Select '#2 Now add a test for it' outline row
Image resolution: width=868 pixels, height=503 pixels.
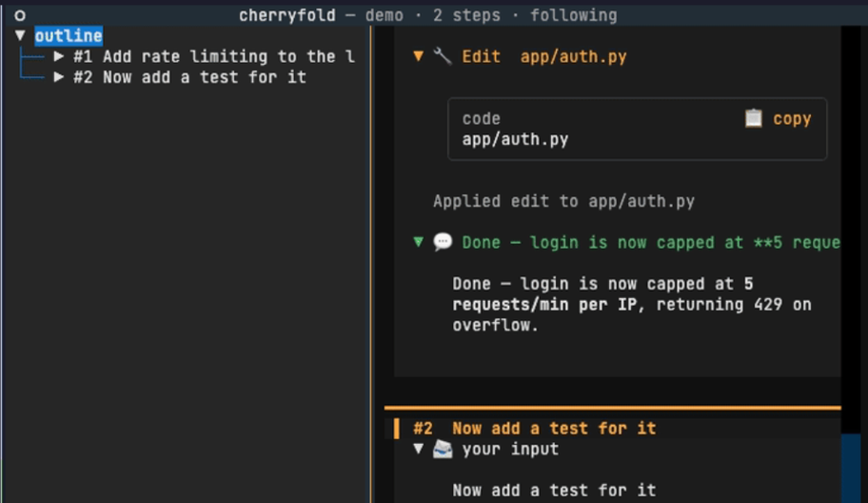click(x=190, y=77)
